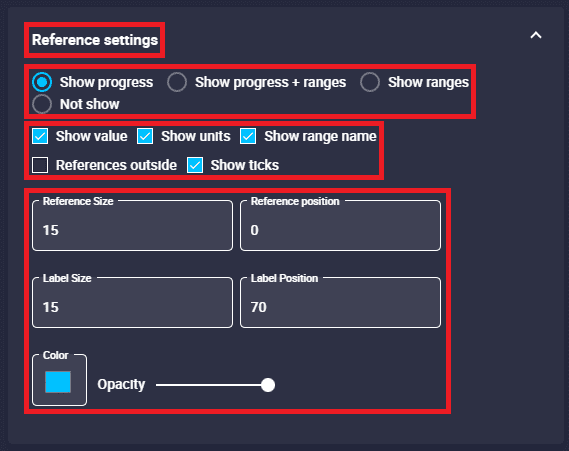Uncheck the Show ticks checkbox
Screen dimensions: 569x451
(x=195, y=165)
